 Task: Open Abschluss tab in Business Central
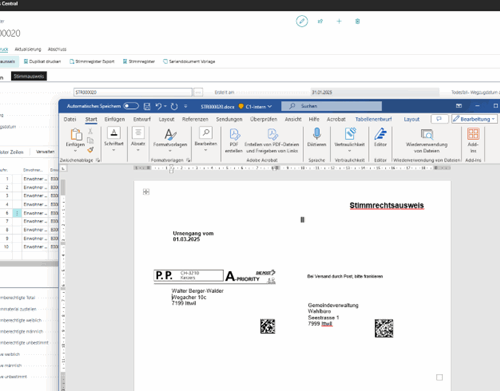click(x=57, y=49)
